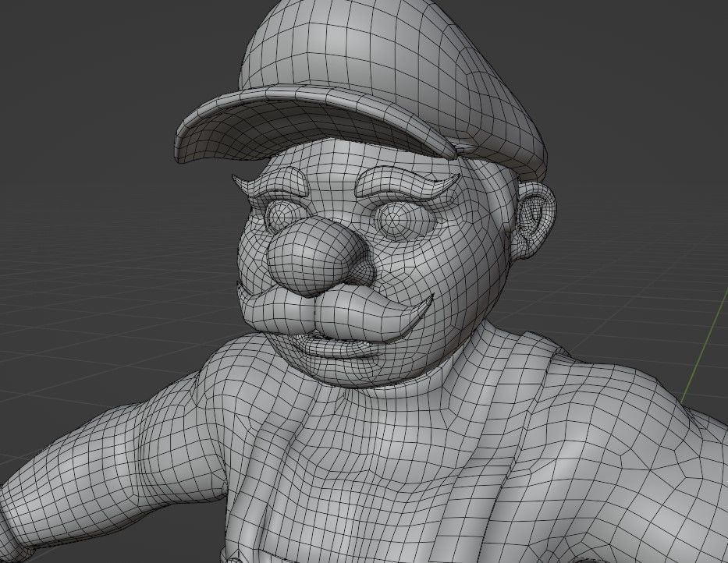This screenshot has height=563, width=728.
Task: Click the eyebrow above the nose bridge
Action: pos(407,183)
